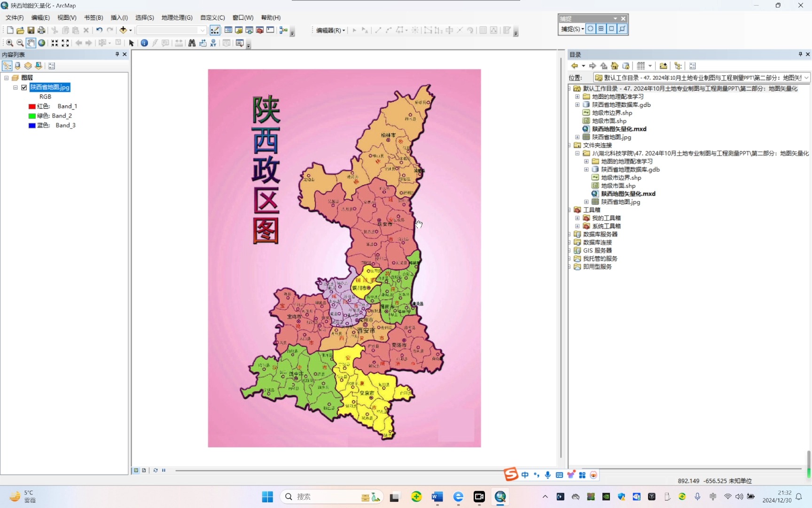Click the Add Data icon
The image size is (812, 508).
pyautogui.click(x=123, y=30)
